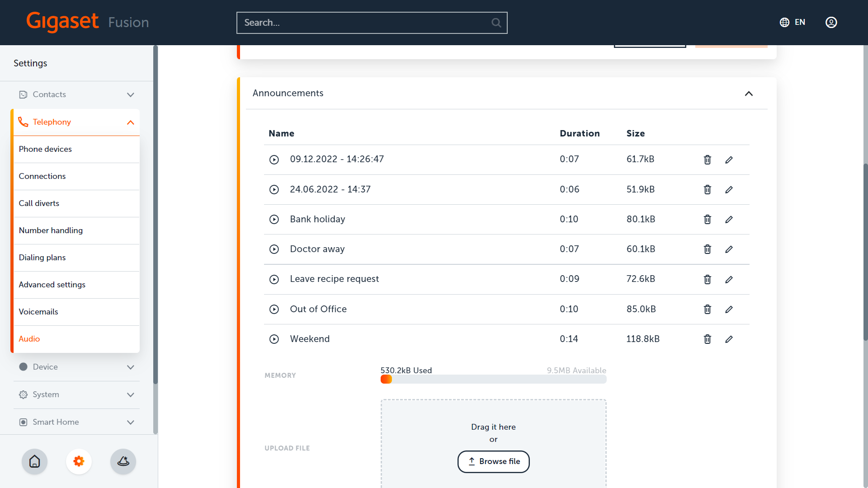
Task: Click the 0:14 duration value
Action: tap(569, 339)
